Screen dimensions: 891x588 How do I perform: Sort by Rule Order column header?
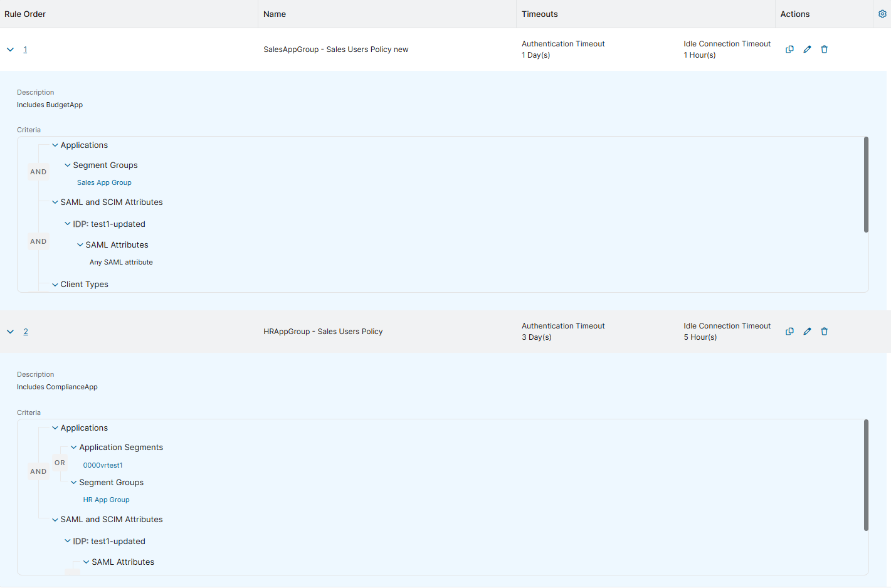(x=25, y=14)
